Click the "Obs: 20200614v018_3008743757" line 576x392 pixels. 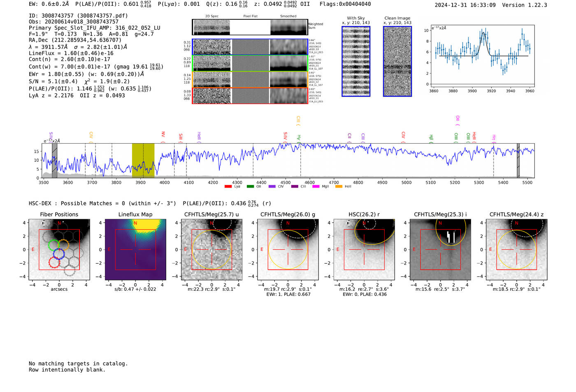click(x=74, y=22)
